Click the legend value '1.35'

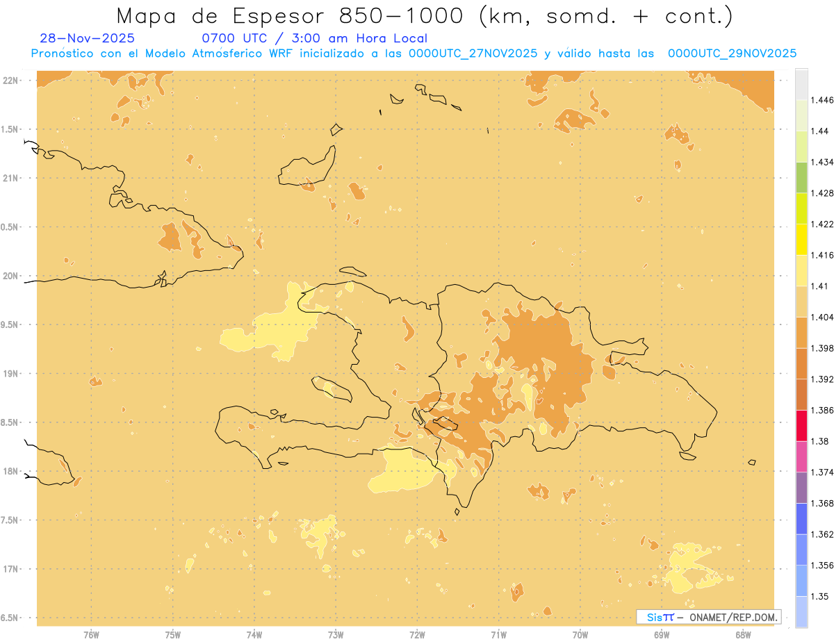coord(819,597)
